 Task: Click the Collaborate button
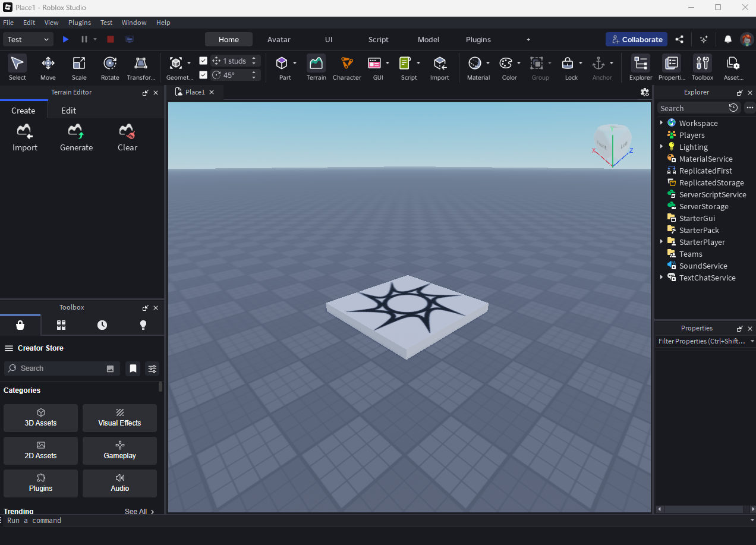click(x=637, y=39)
